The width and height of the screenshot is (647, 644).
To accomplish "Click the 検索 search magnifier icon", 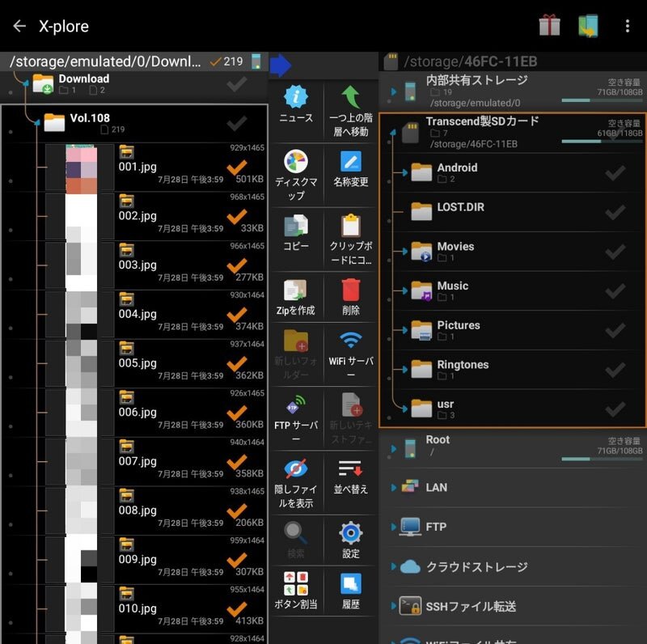I will tap(295, 533).
